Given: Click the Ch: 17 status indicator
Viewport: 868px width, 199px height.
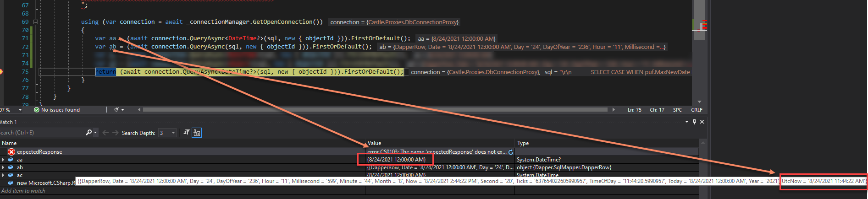Looking at the screenshot, I should [x=657, y=110].
